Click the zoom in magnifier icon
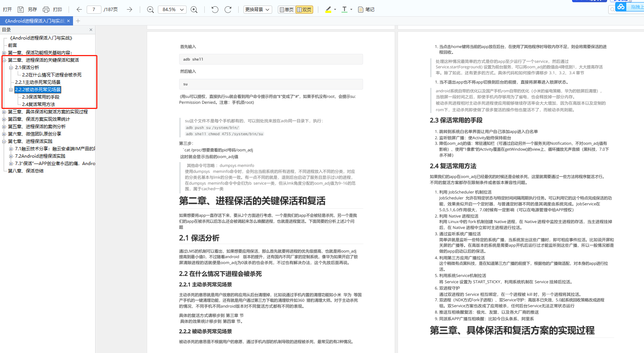This screenshot has width=644, height=353. [194, 10]
